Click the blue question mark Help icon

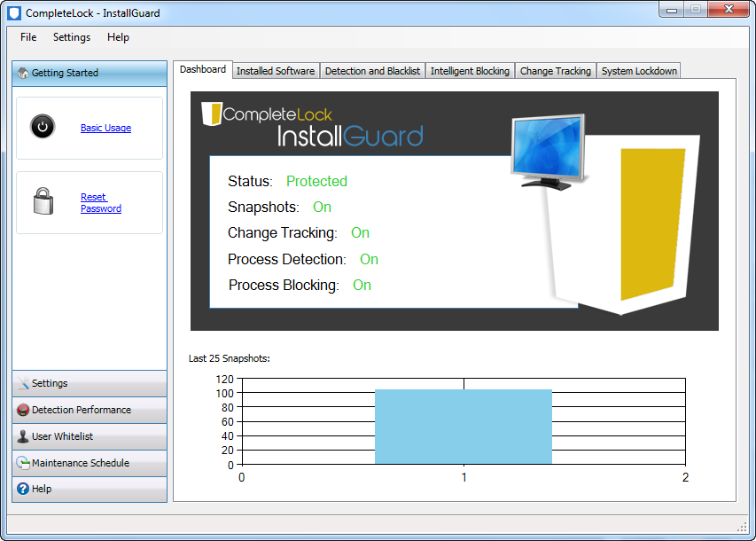(23, 489)
